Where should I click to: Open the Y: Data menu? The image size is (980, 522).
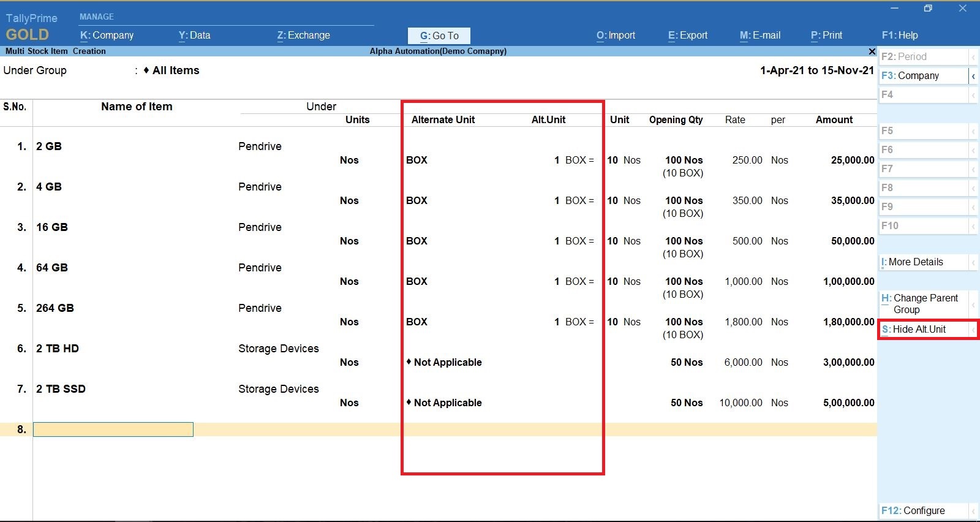pyautogui.click(x=194, y=36)
